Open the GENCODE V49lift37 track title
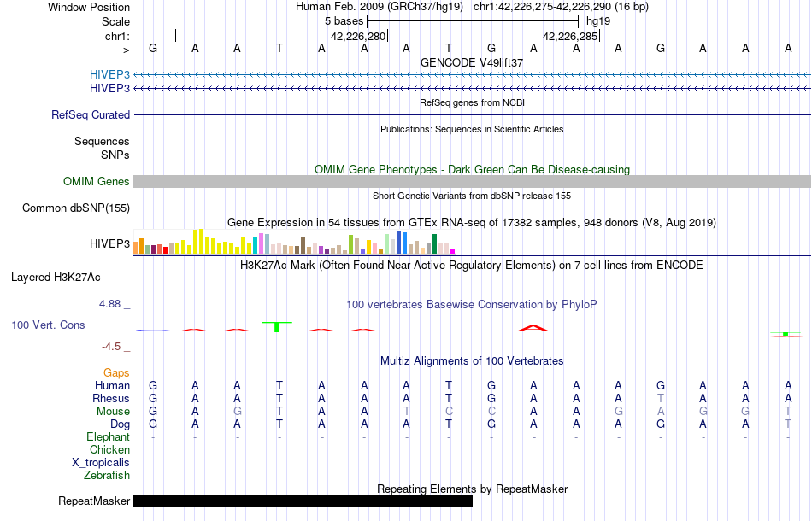This screenshot has width=812, height=521. coord(472,62)
